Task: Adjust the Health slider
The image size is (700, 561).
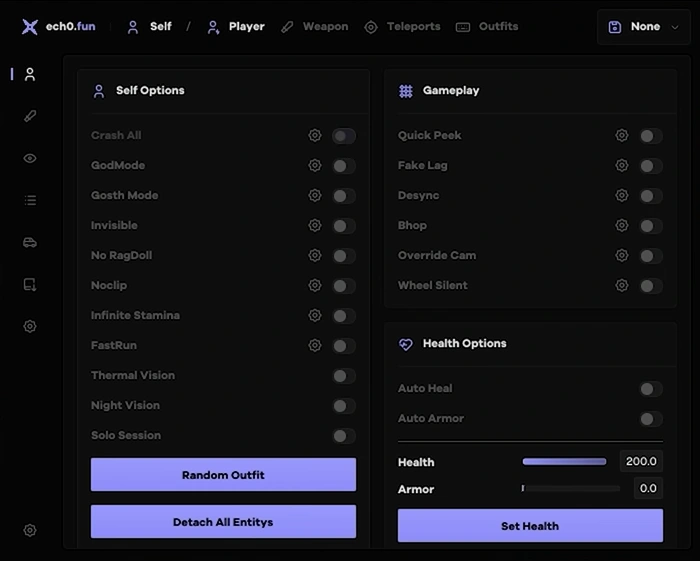Action: pos(565,461)
